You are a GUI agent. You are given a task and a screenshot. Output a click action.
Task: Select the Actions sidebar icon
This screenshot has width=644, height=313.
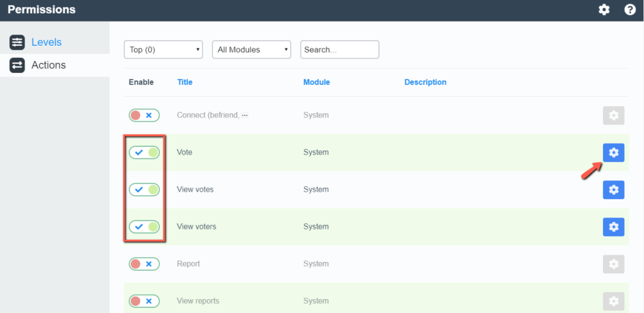coord(17,65)
